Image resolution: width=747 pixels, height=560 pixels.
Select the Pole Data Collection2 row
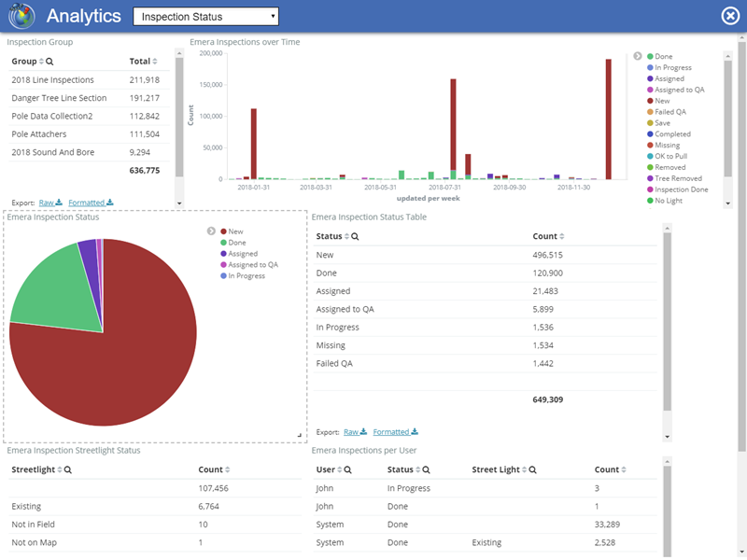pyautogui.click(x=89, y=116)
